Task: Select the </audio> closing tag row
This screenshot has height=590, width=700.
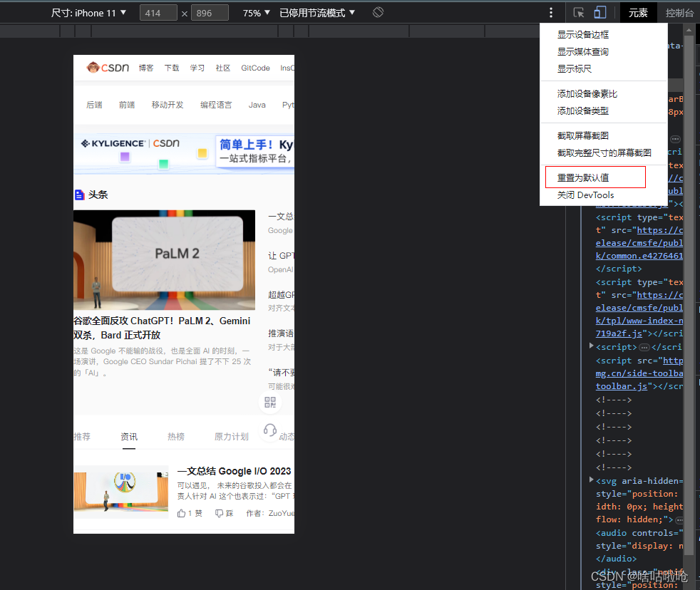Action: coord(616,559)
